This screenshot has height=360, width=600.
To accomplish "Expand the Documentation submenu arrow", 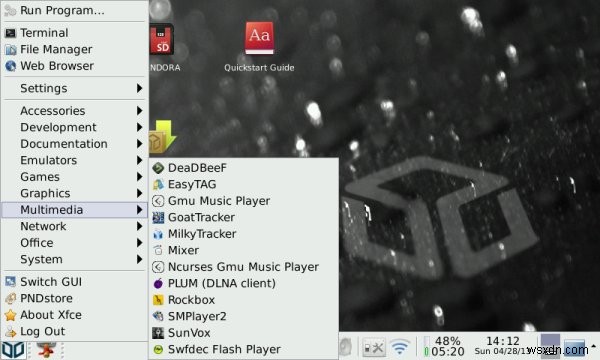I will tap(140, 144).
